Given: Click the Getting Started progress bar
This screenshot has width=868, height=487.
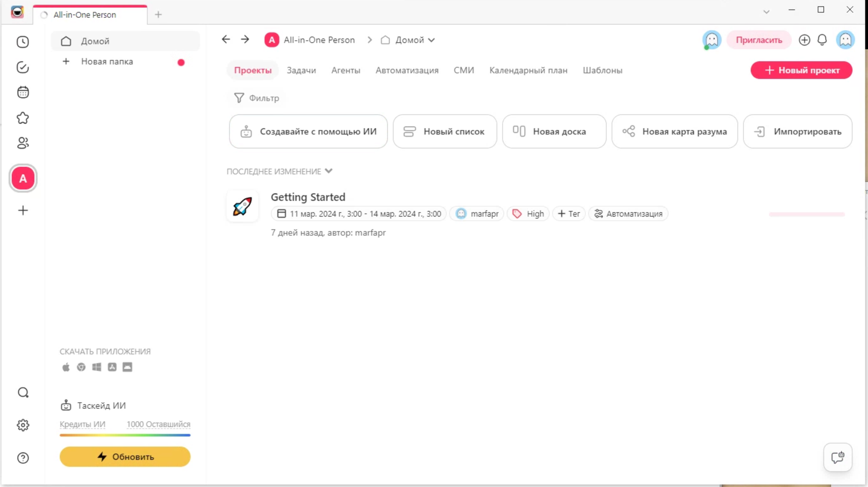Looking at the screenshot, I should 806,214.
